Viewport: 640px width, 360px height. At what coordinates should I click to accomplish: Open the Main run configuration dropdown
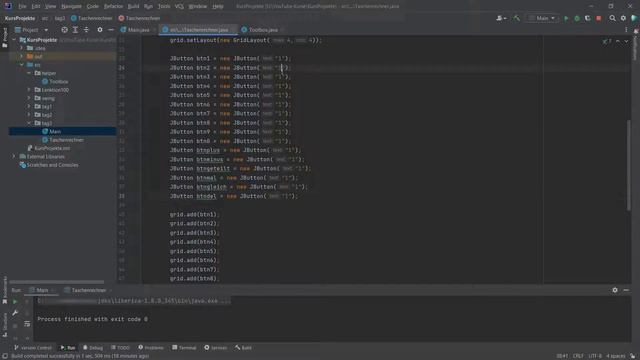coord(542,18)
